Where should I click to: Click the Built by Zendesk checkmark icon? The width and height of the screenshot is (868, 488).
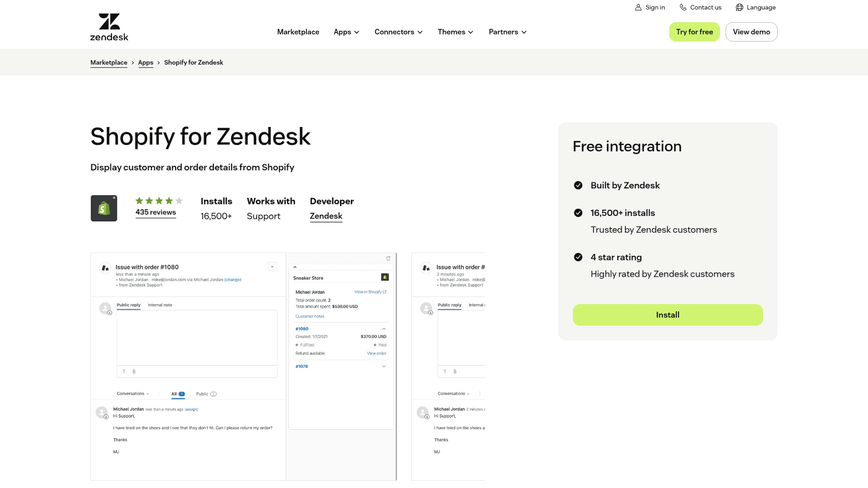pyautogui.click(x=578, y=185)
